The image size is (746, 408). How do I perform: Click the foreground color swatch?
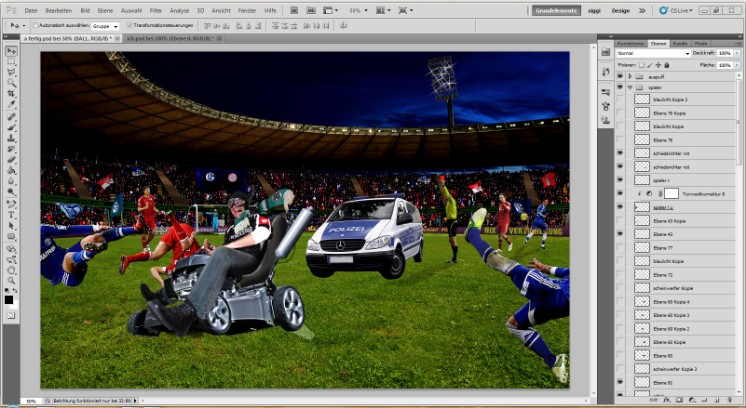coord(9,299)
